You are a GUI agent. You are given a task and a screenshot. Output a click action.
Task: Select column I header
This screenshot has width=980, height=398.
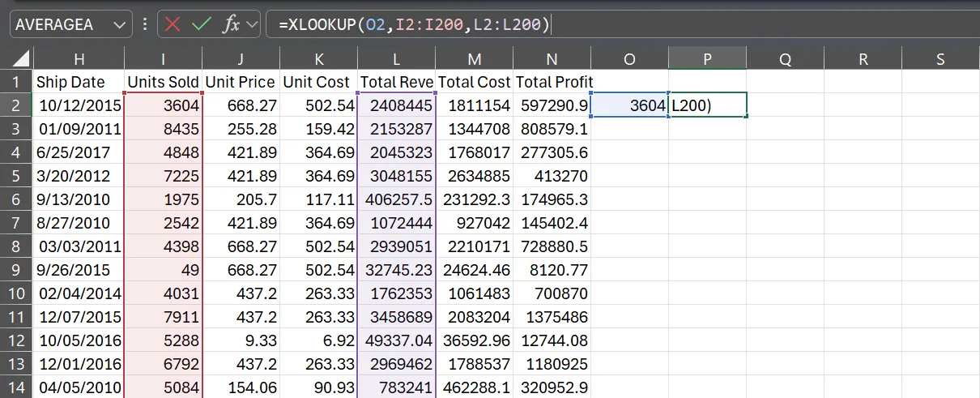pyautogui.click(x=163, y=58)
